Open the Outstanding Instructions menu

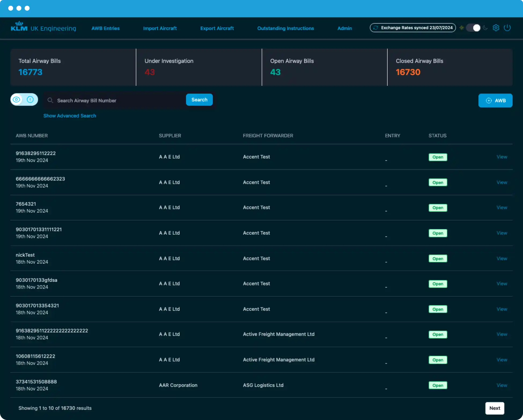coord(285,28)
